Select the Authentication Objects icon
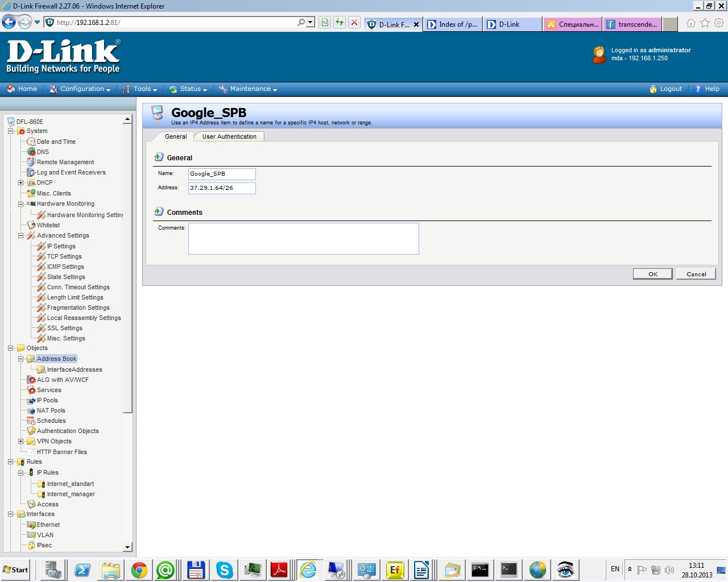 coord(31,431)
